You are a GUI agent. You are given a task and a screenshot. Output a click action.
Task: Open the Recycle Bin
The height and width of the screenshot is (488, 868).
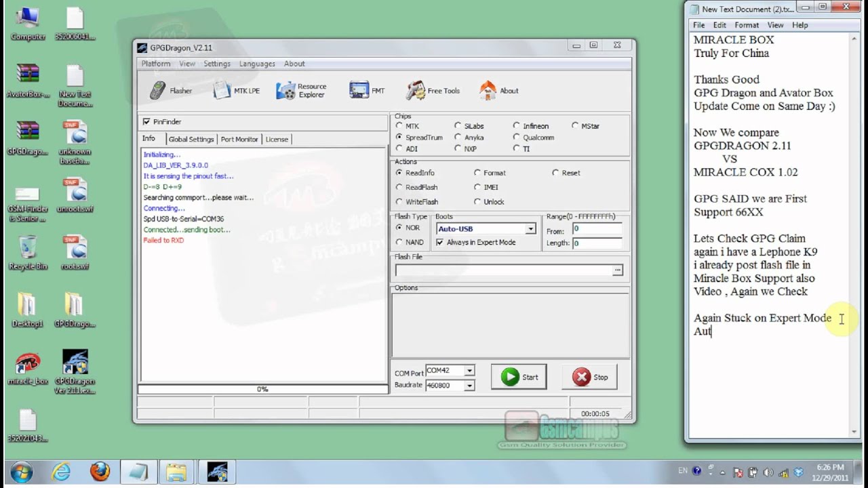pos(28,253)
